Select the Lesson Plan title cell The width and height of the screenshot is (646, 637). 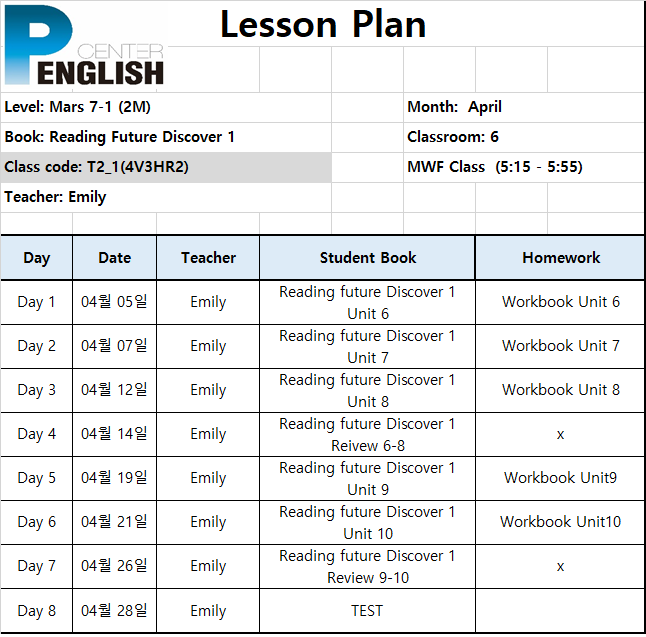point(323,24)
